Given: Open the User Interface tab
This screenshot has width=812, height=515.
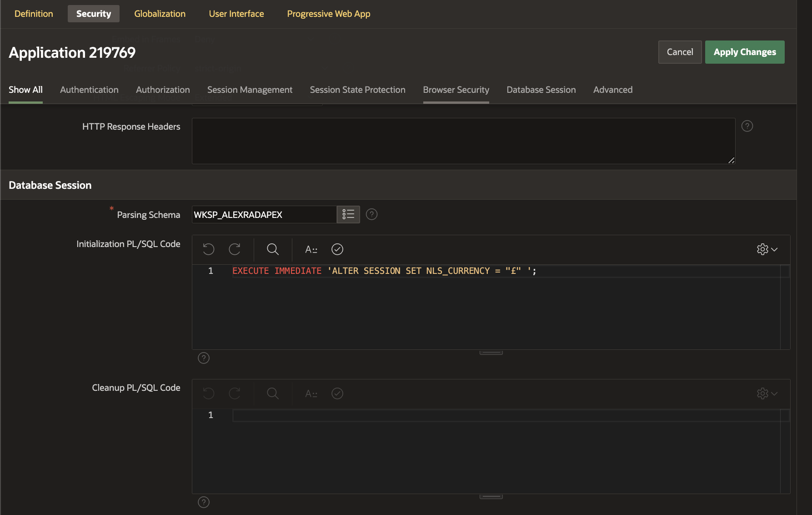Looking at the screenshot, I should pos(236,14).
